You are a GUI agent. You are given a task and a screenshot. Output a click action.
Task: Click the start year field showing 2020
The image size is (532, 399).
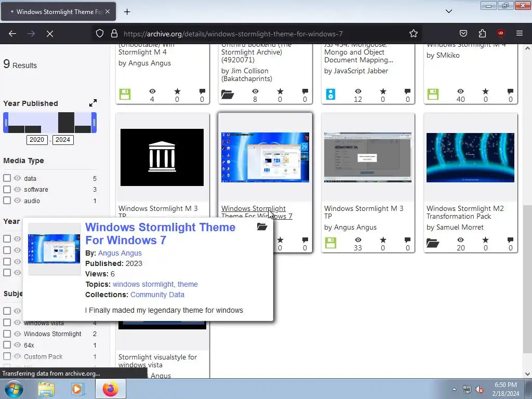click(x=37, y=140)
